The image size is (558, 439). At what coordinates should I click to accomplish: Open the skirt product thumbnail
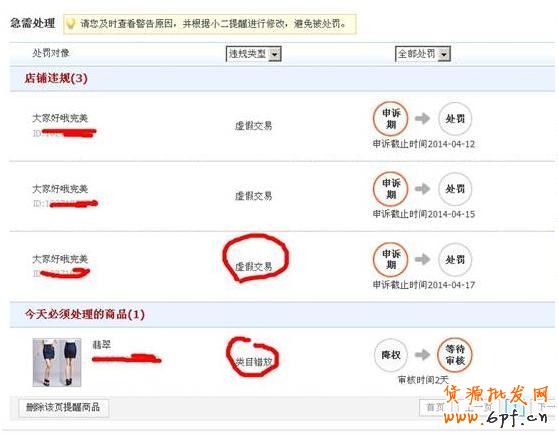click(57, 362)
